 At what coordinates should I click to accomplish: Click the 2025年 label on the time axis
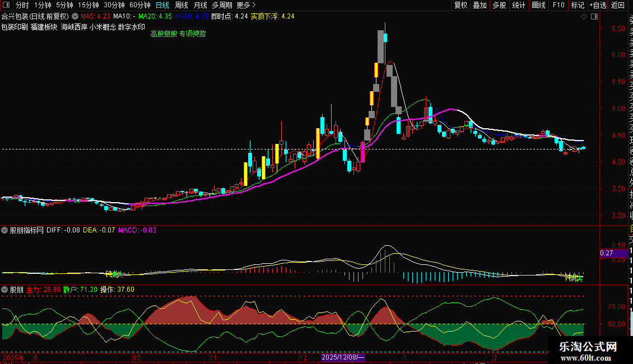[13, 358]
